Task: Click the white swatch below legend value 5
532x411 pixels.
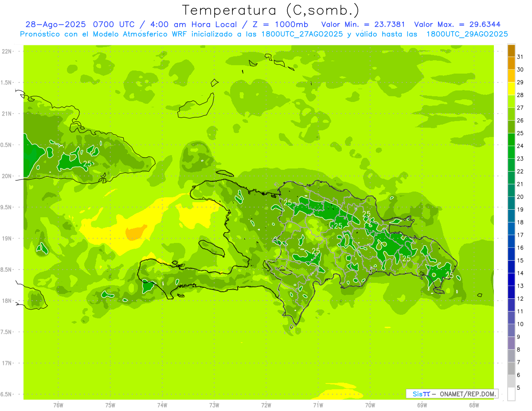Action: (511, 394)
